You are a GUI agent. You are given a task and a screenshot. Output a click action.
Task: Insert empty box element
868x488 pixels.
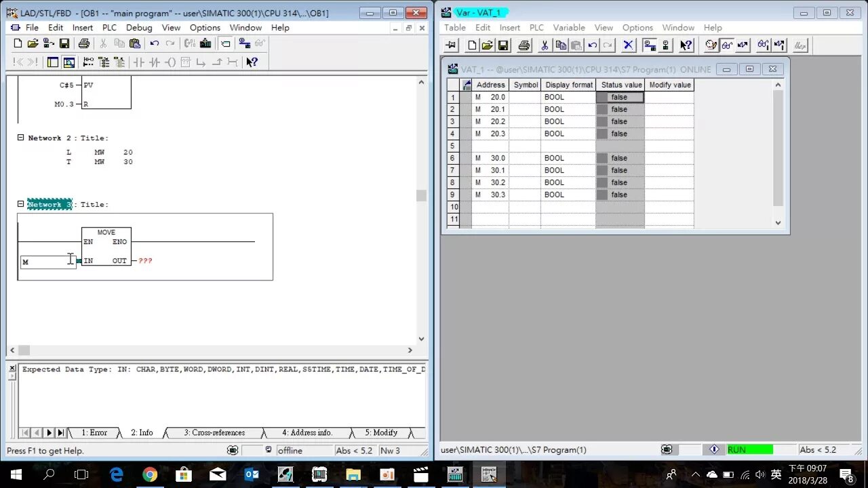(186, 62)
